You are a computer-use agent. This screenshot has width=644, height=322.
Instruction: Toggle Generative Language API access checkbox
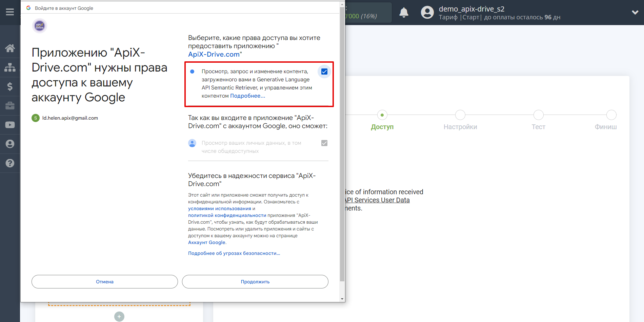324,72
